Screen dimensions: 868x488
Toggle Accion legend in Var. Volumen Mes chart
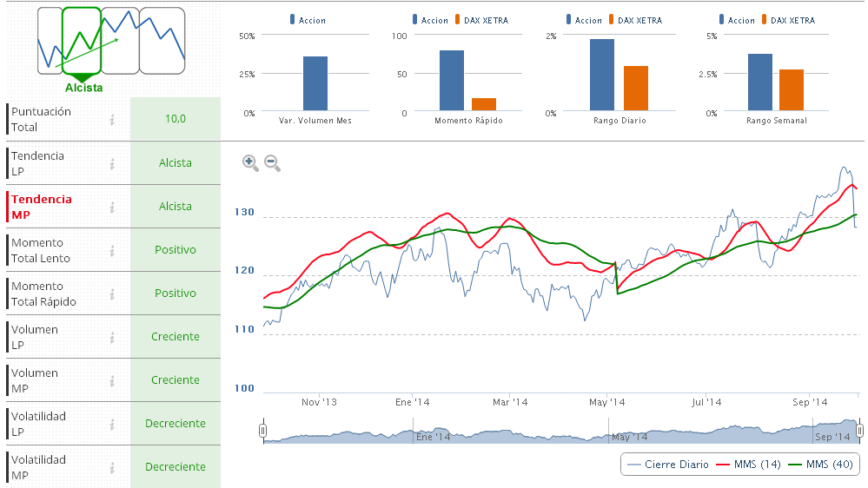pyautogui.click(x=311, y=20)
